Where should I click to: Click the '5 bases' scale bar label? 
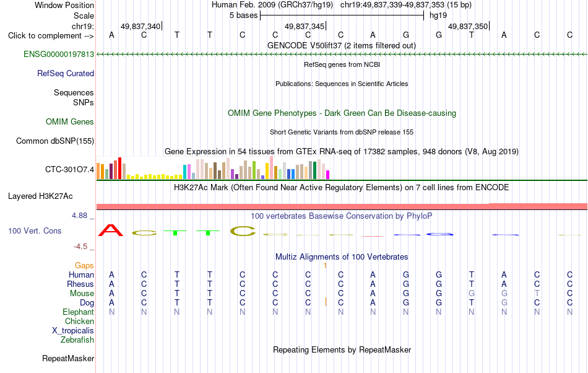pyautogui.click(x=243, y=15)
